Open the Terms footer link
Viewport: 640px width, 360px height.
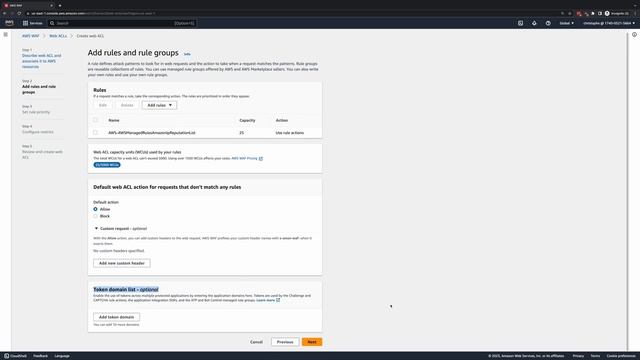pyautogui.click(x=596, y=356)
